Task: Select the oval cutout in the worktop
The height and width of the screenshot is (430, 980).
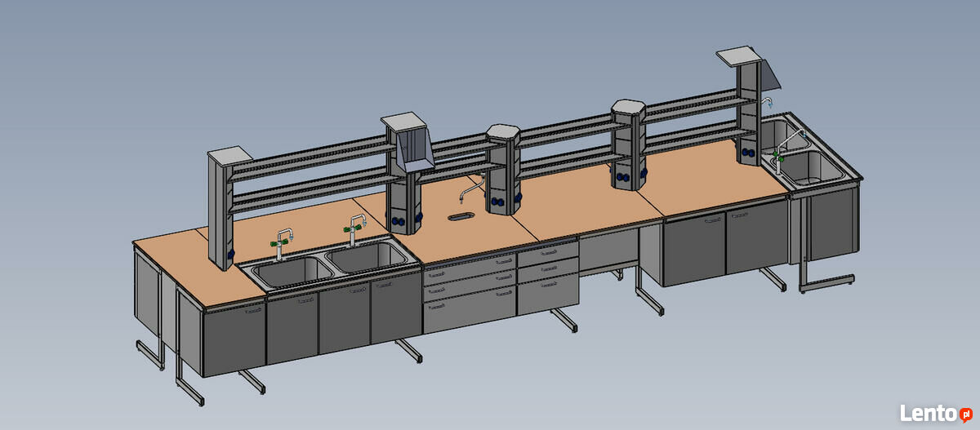Action: coord(460,216)
